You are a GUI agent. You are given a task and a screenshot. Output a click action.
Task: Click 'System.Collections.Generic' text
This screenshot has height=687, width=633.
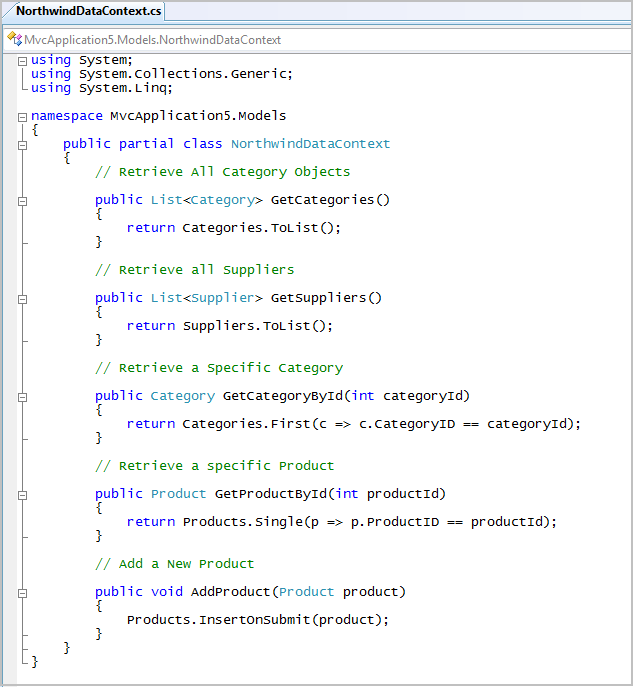point(183,74)
